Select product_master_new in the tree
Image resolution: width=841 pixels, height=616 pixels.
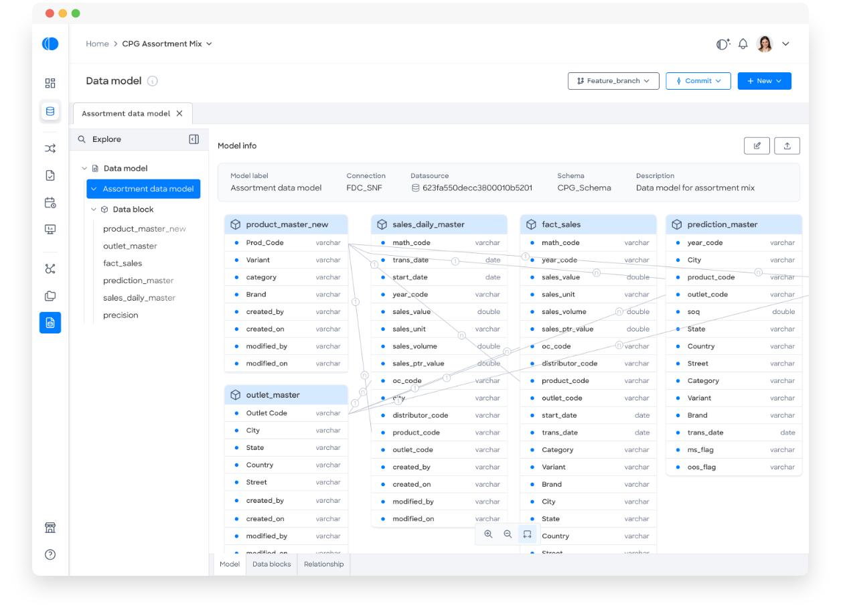click(x=145, y=229)
